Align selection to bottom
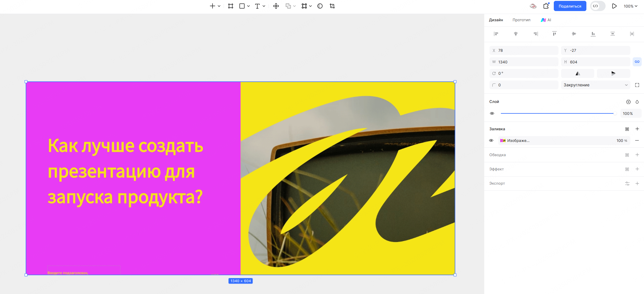This screenshot has width=644, height=294. tap(593, 34)
